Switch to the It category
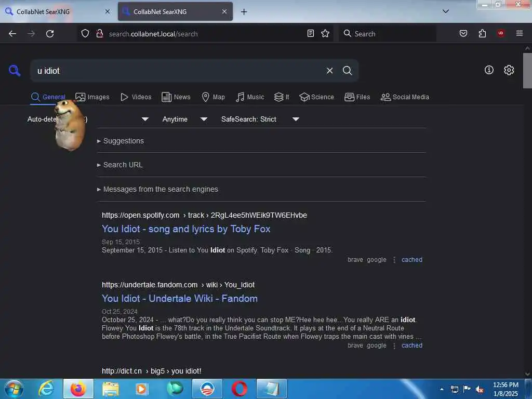Viewport: 532px width, 399px height. click(282, 97)
